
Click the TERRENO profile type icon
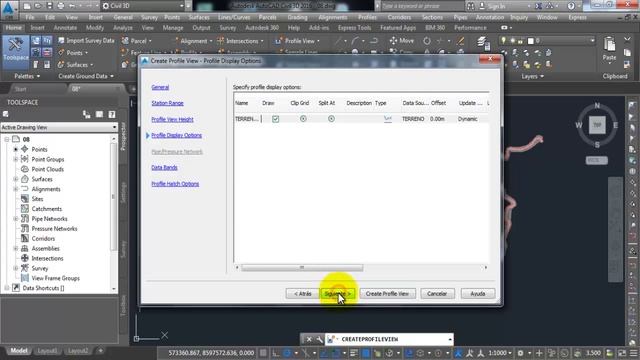(x=388, y=119)
